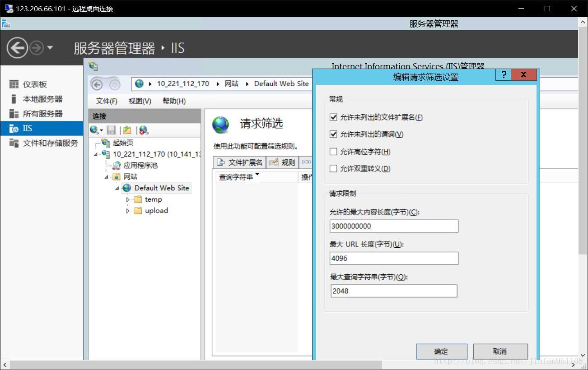Viewport: 588px width, 370px height.
Task: Click 10_221_112_170 in the breadcrumb
Action: pos(183,83)
